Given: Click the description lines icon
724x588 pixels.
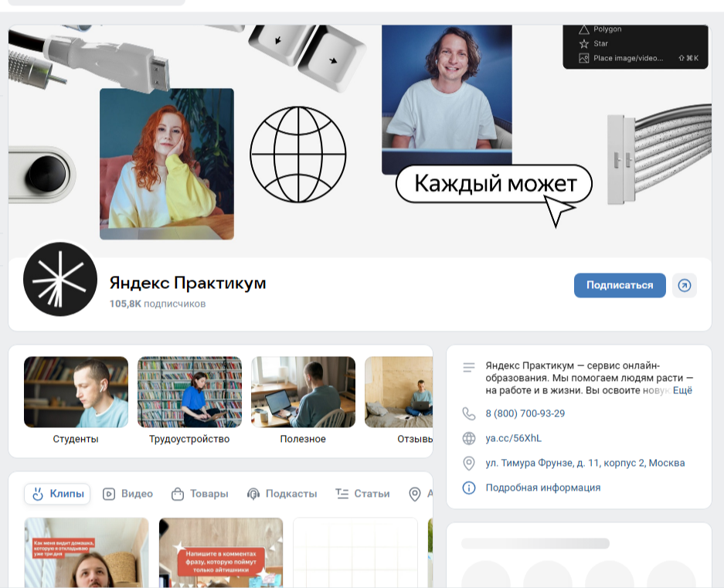Looking at the screenshot, I should pyautogui.click(x=469, y=368).
